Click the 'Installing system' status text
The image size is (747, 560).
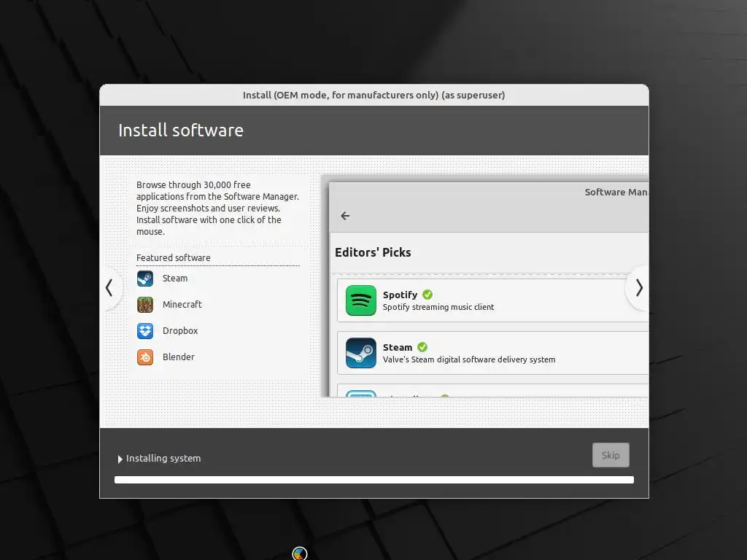pos(163,459)
